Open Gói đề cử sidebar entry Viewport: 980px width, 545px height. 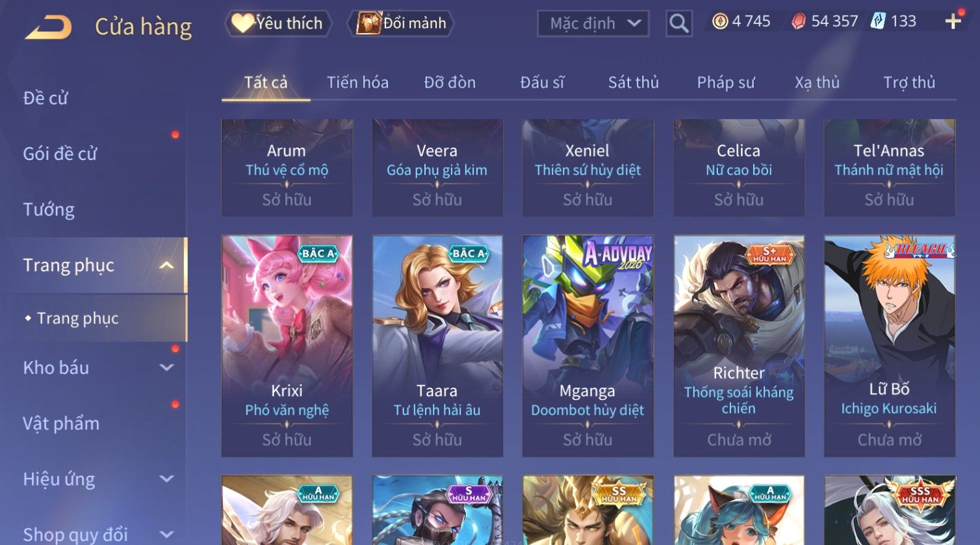[60, 153]
